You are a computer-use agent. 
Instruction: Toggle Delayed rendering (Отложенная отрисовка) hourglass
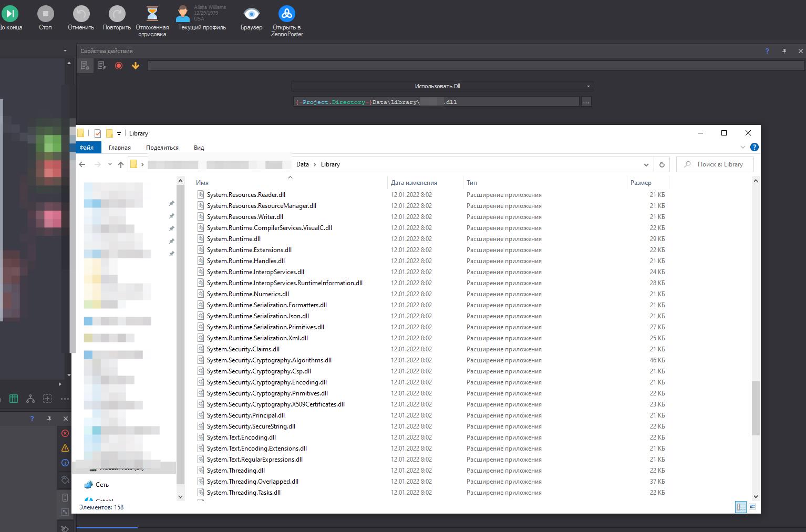(152, 14)
